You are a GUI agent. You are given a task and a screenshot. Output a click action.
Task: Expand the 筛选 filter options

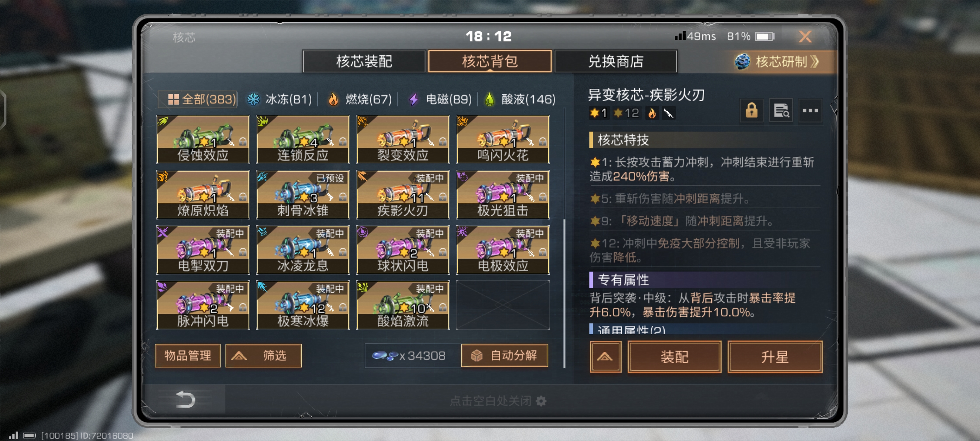263,356
